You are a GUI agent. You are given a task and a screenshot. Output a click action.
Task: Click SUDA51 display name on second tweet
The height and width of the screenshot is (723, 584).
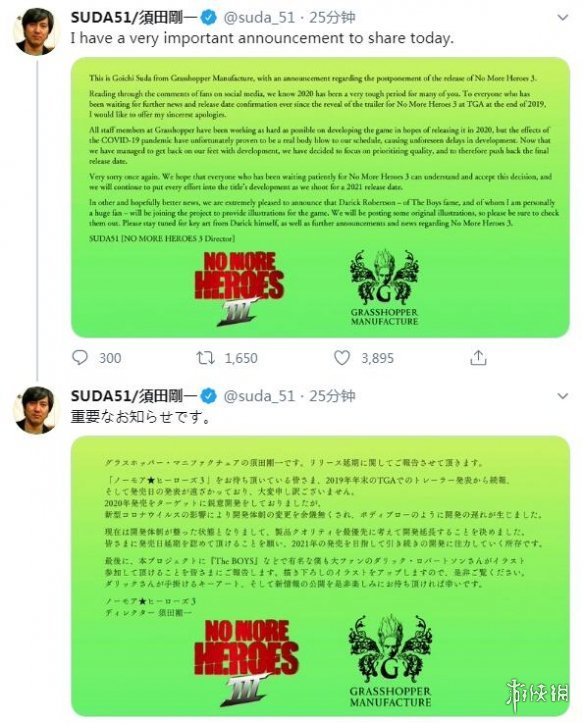(x=134, y=396)
